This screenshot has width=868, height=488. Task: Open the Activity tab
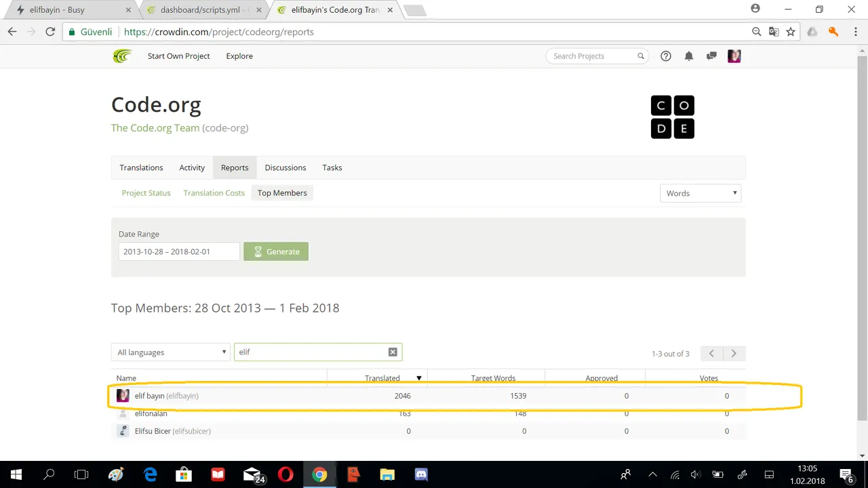(x=192, y=167)
